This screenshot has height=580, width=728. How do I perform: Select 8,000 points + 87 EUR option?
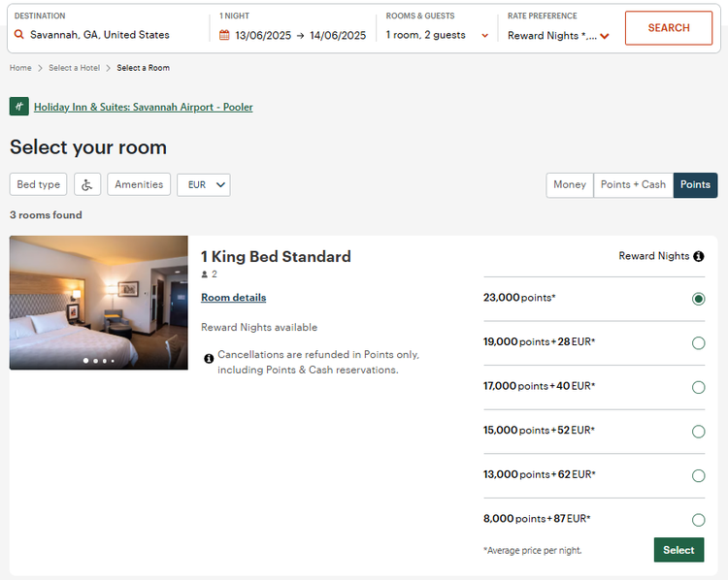[698, 520]
